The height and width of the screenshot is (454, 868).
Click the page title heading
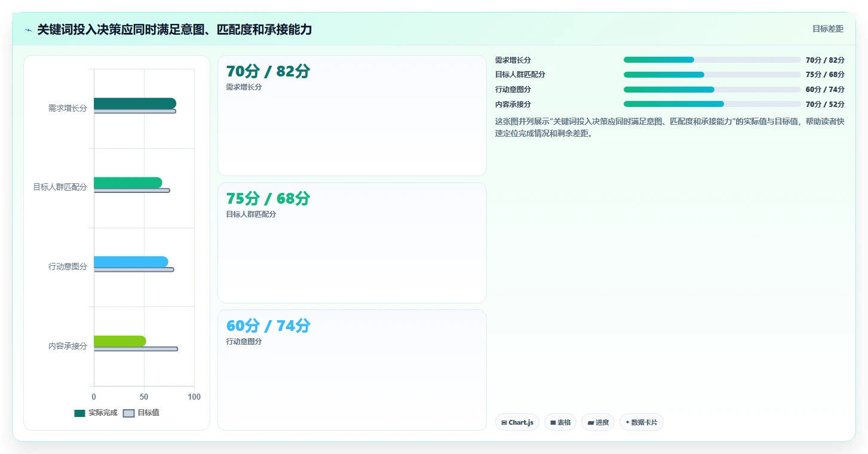[174, 29]
